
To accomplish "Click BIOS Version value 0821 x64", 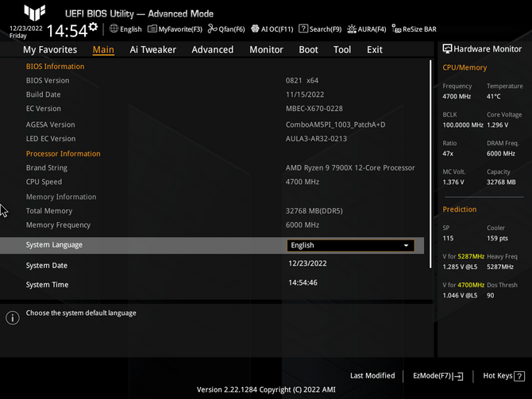I will pos(302,81).
